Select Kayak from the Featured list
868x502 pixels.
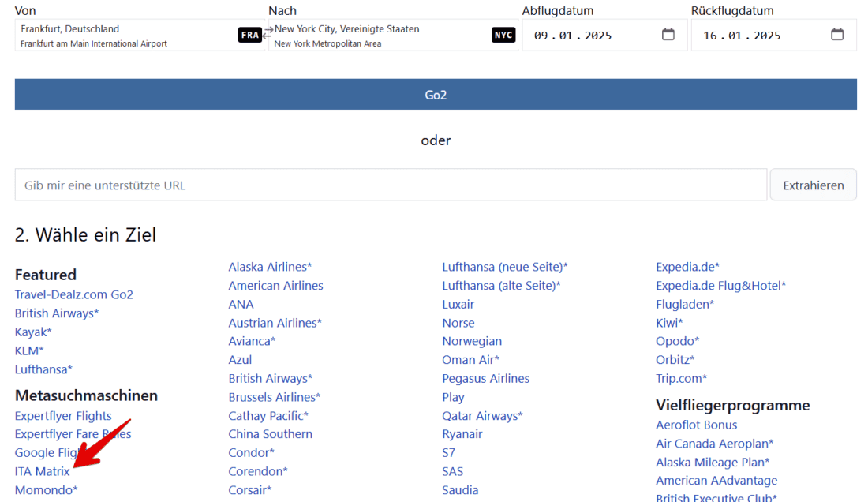[x=33, y=332]
